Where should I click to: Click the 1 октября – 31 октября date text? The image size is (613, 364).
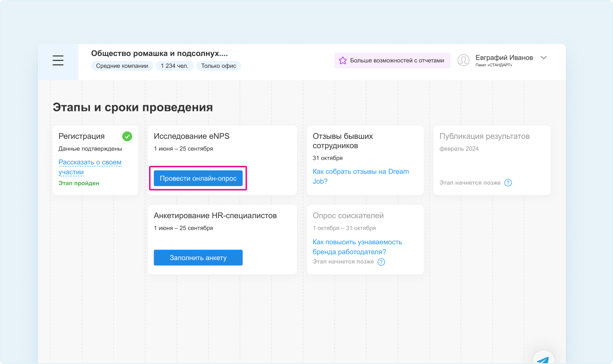(344, 228)
